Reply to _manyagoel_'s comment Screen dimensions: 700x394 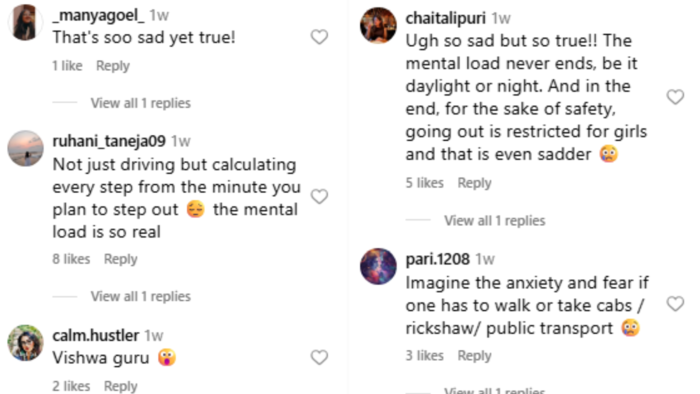pyautogui.click(x=113, y=66)
